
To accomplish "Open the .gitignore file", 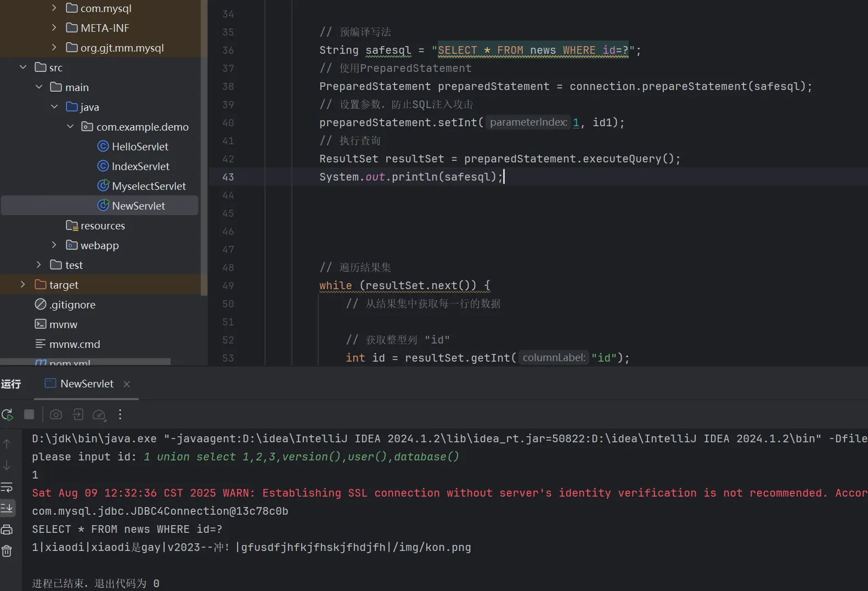I will [x=72, y=305].
